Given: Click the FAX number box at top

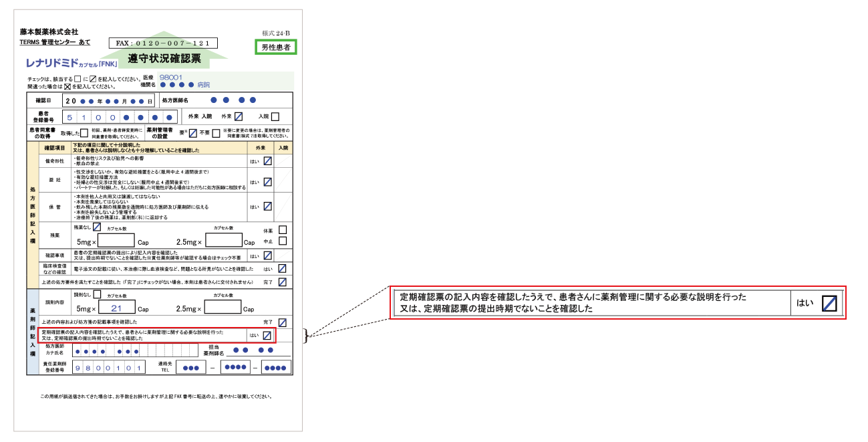Looking at the screenshot, I should pos(163,43).
